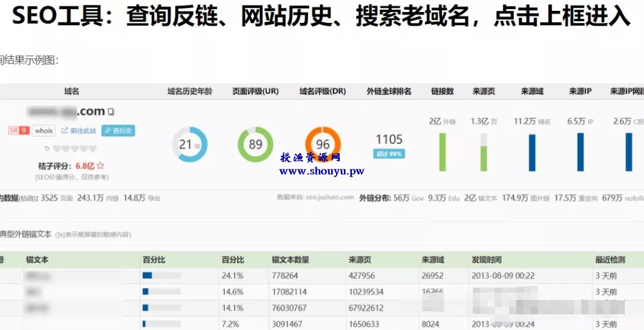Open the whois lookup button
644x330 pixels.
point(43,130)
